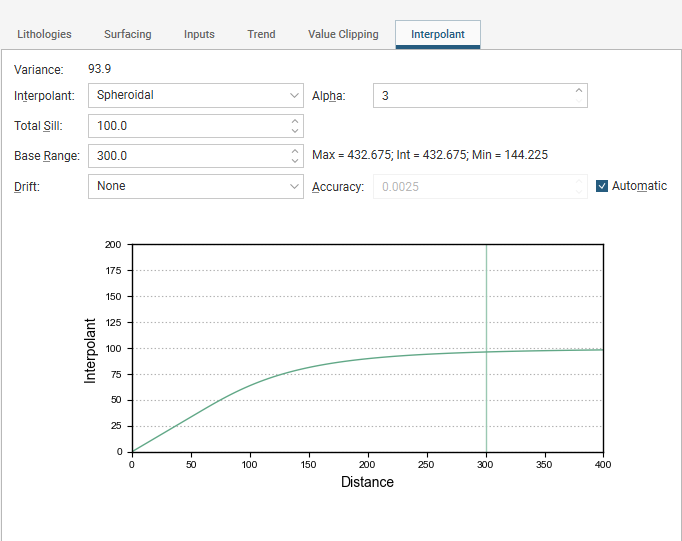Go to the Trend tab
The width and height of the screenshot is (682, 541).
261,34
